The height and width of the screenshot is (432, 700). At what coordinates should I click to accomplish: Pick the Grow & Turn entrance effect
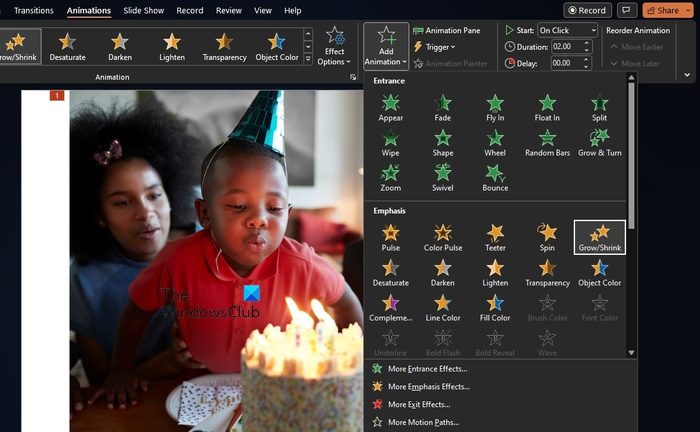[600, 143]
